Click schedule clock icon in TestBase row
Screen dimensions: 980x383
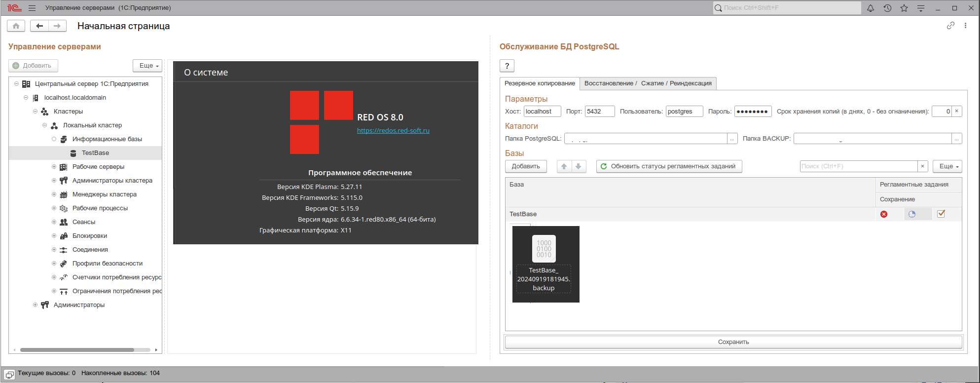912,214
